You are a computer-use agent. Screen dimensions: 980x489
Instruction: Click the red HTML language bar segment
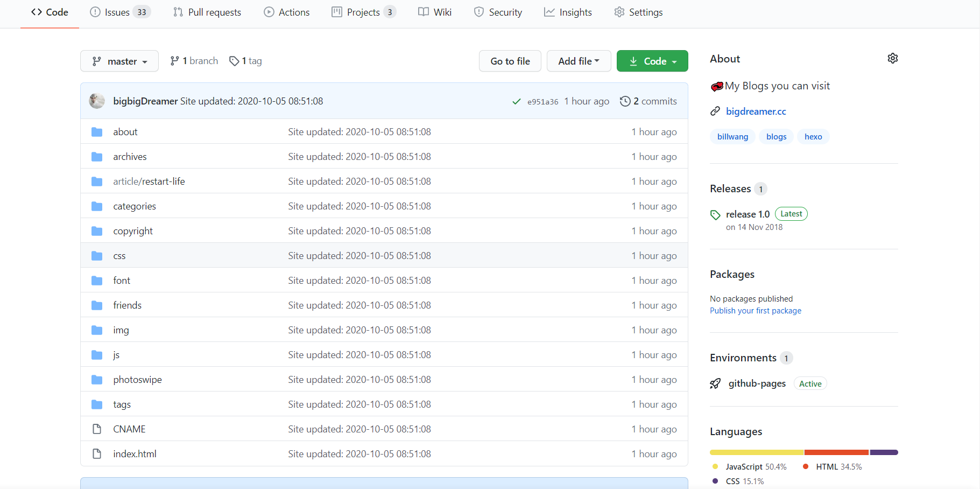click(837, 452)
